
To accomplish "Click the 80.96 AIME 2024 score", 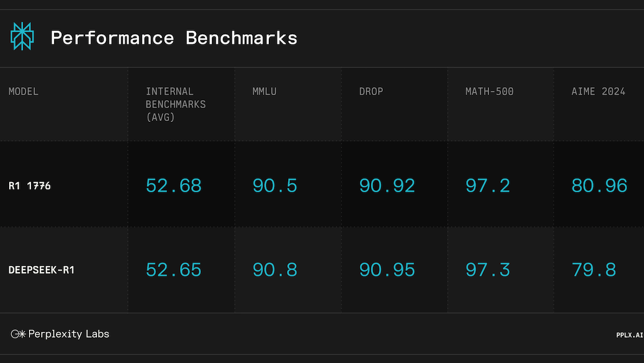I will 599,186.
